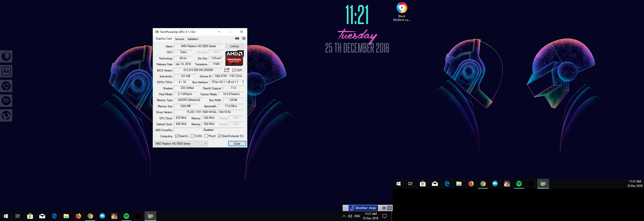
Task: Take GPU-Z screenshot with camera icon
Action: [x=237, y=39]
